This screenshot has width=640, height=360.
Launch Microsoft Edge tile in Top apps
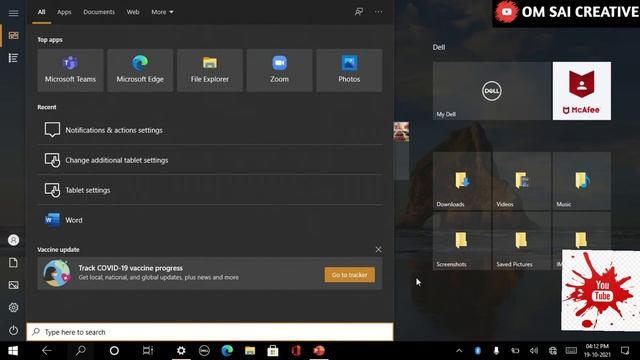(140, 70)
